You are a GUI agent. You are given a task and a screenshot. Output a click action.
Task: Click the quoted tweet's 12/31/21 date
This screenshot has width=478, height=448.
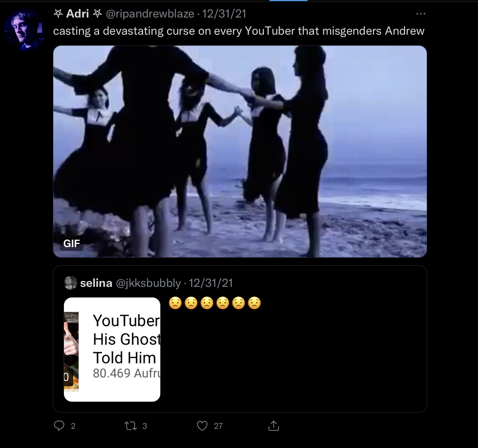point(211,283)
